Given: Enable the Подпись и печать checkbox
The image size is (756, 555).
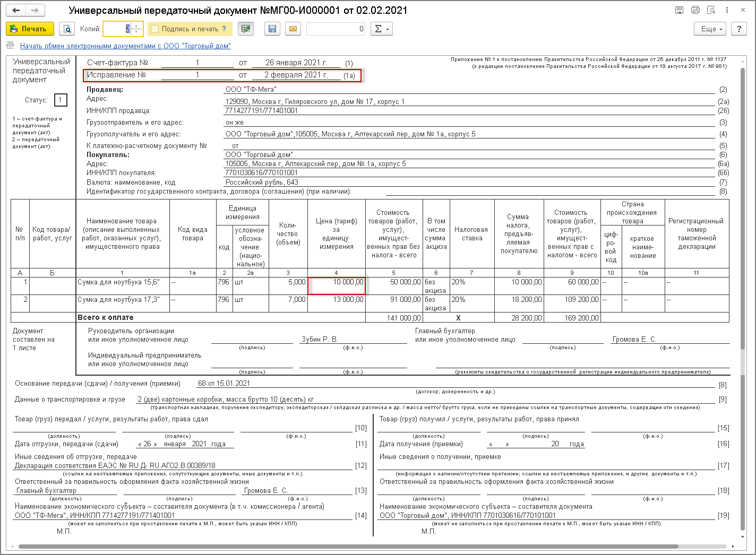Looking at the screenshot, I should coord(155,29).
